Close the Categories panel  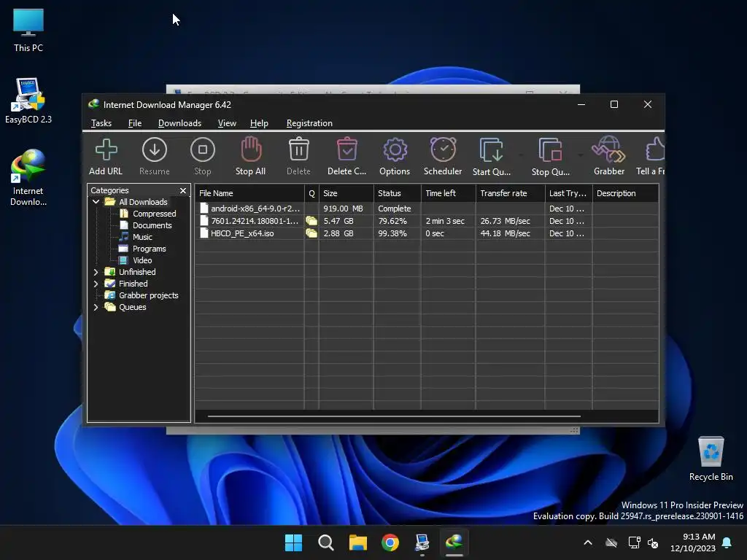tap(183, 191)
